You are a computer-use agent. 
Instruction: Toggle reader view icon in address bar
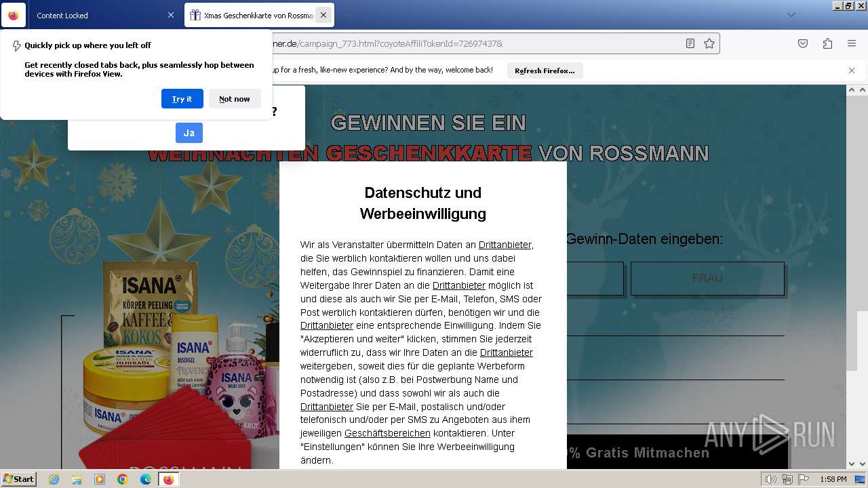[690, 43]
